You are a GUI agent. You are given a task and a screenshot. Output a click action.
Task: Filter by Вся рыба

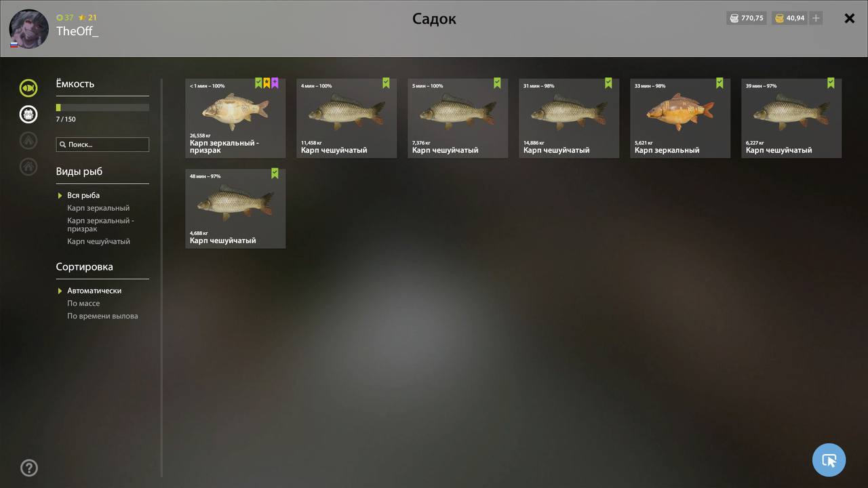(83, 195)
